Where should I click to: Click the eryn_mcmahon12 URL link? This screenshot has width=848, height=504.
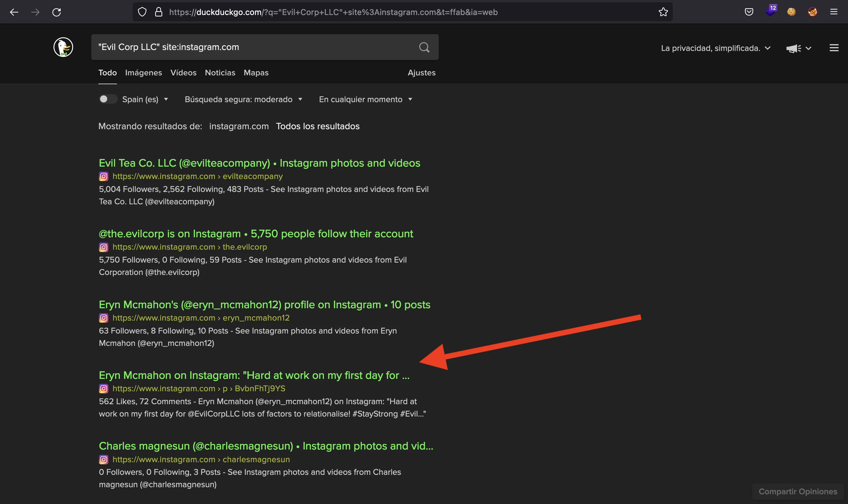point(201,318)
